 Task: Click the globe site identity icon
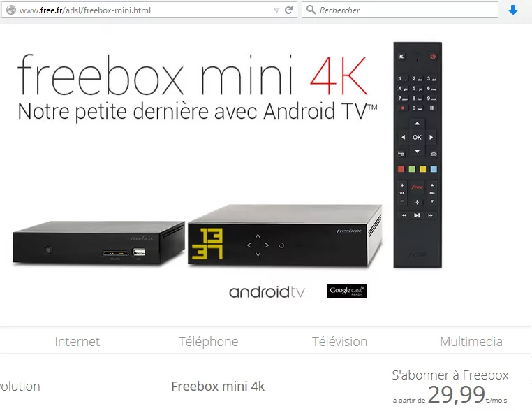click(11, 10)
